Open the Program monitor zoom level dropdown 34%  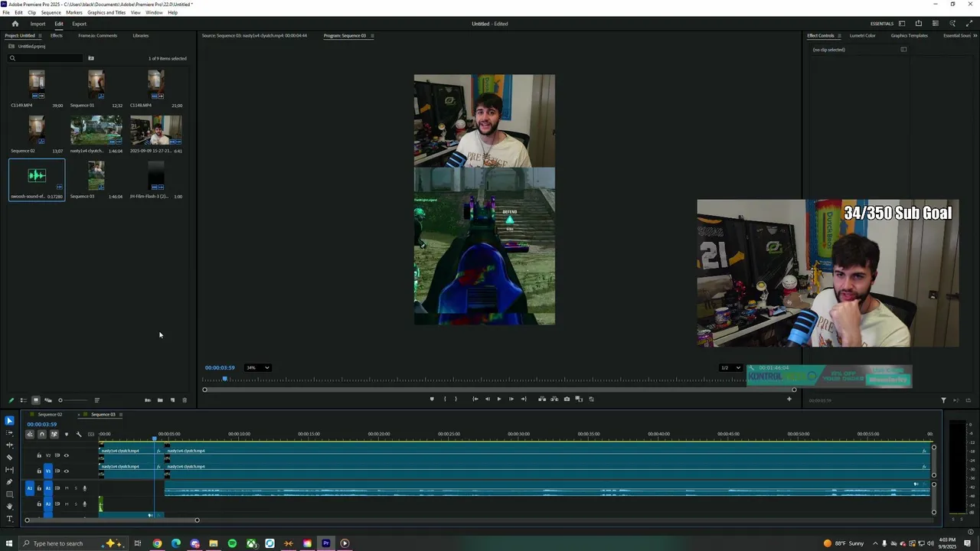click(257, 367)
